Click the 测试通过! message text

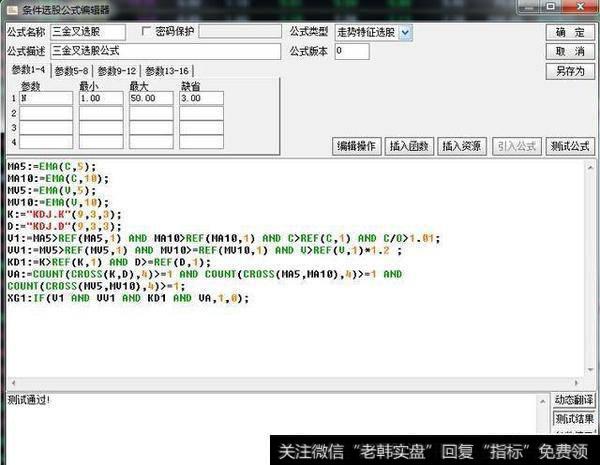coord(29,400)
